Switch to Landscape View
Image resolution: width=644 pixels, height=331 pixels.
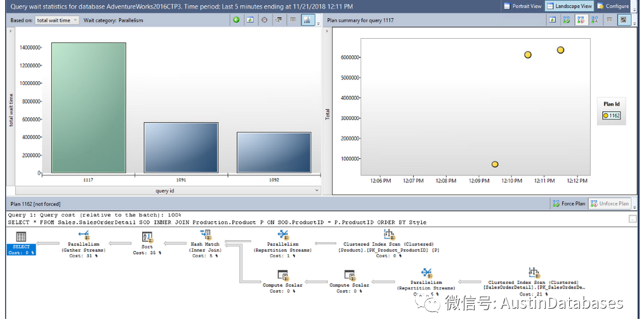[x=569, y=6]
